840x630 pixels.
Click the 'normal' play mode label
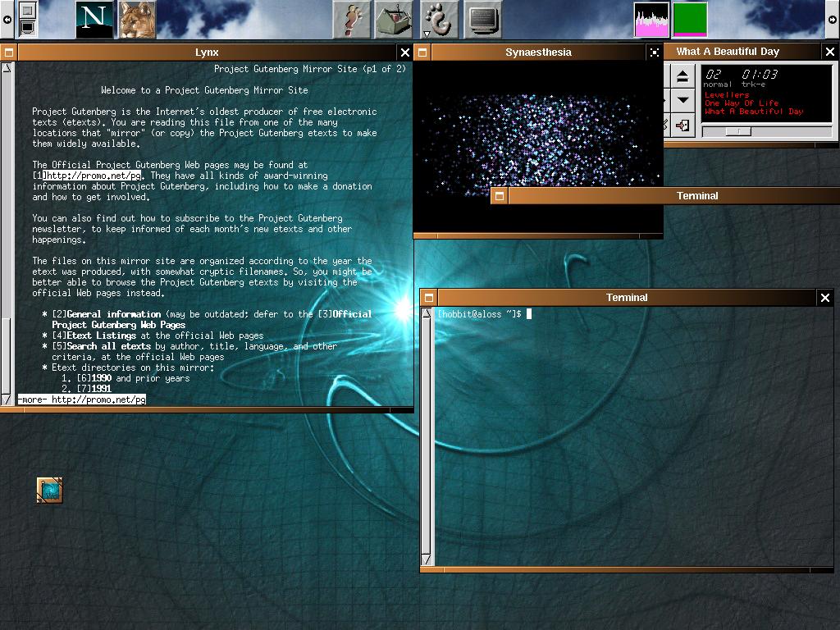tap(717, 84)
